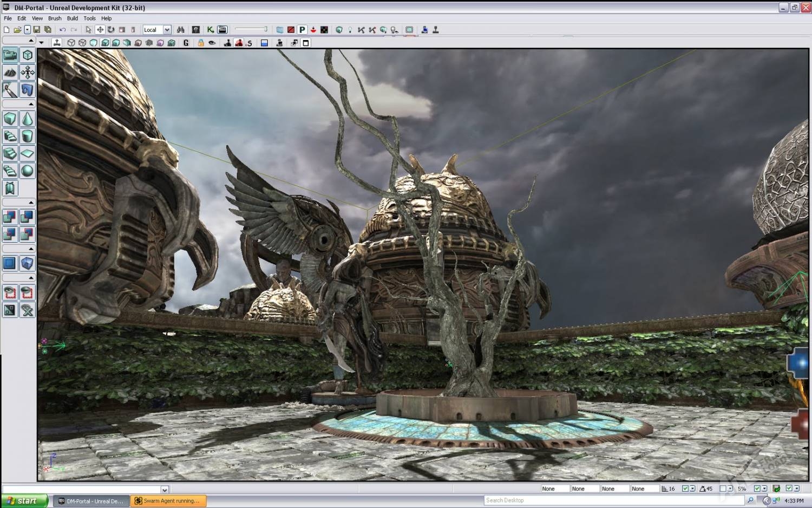812x508 pixels.
Task: Choose the Cylinder brush builder
Action: click(x=27, y=136)
